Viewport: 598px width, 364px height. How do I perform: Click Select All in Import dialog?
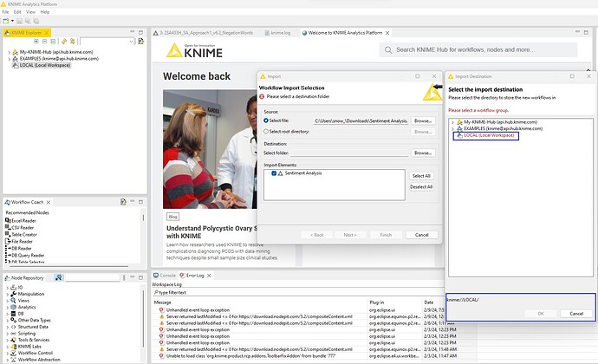pos(421,176)
